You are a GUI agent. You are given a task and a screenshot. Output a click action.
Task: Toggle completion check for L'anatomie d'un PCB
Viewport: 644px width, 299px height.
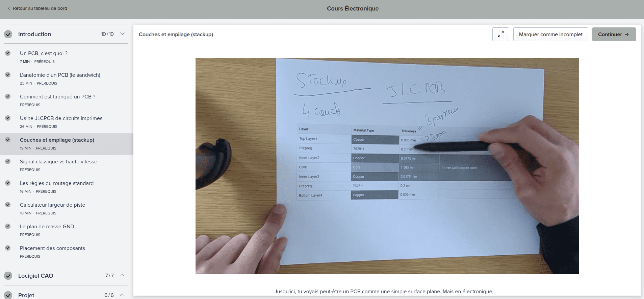point(8,75)
